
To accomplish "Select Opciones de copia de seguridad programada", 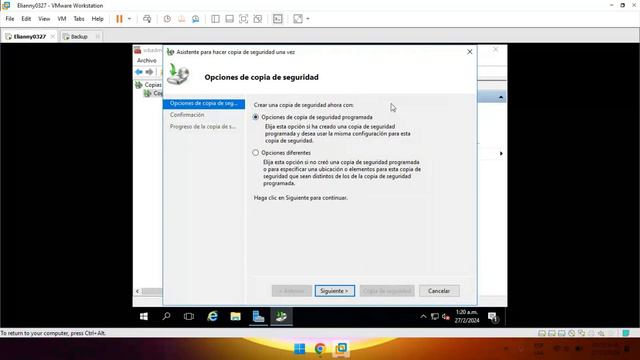I will pyautogui.click(x=256, y=117).
